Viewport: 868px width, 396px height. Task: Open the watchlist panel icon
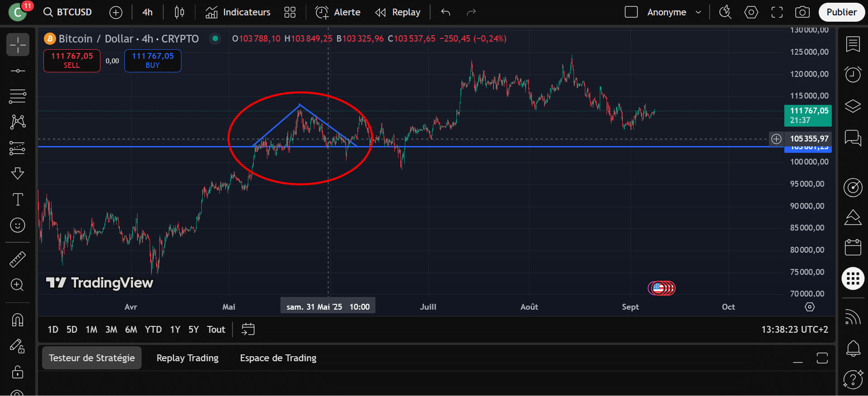coord(853,44)
